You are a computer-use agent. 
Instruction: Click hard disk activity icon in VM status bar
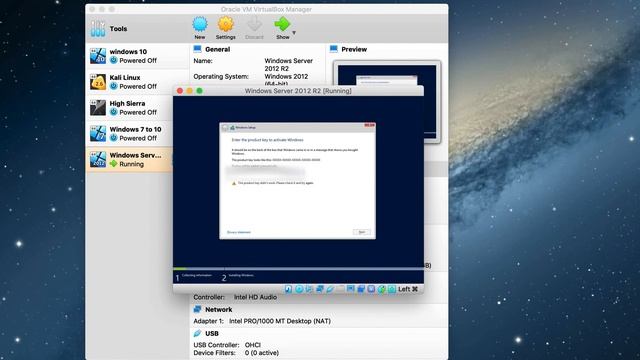(x=289, y=289)
